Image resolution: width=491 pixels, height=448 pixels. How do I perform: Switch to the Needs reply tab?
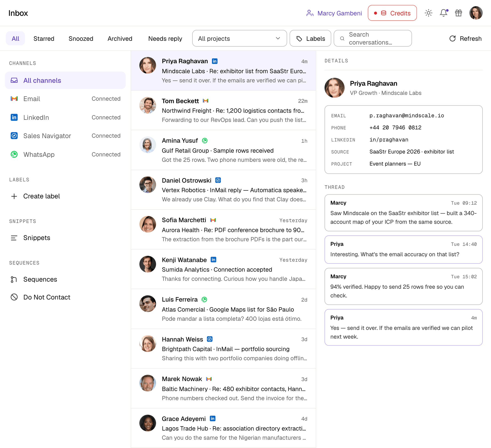click(x=165, y=38)
